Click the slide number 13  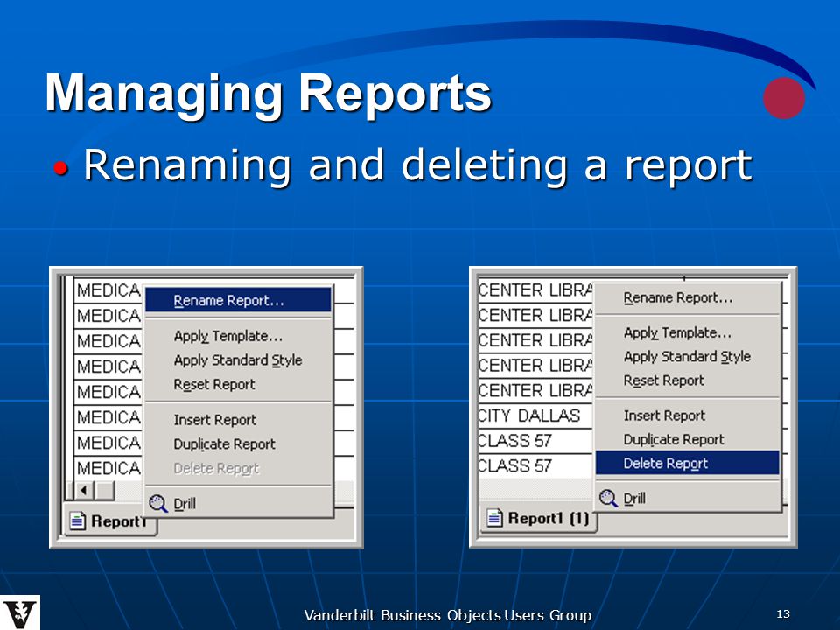(782, 614)
